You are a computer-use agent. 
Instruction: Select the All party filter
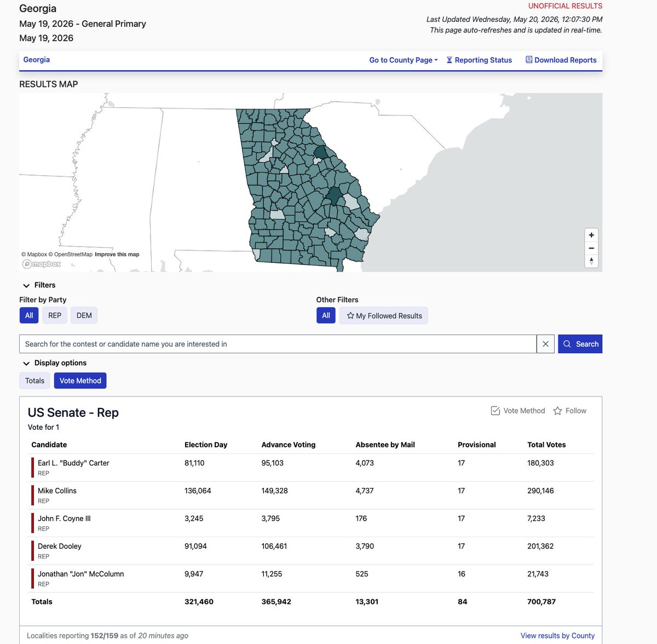click(x=29, y=315)
